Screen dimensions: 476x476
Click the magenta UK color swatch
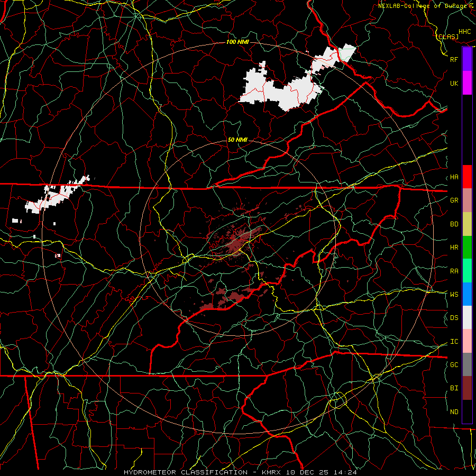tap(467, 83)
